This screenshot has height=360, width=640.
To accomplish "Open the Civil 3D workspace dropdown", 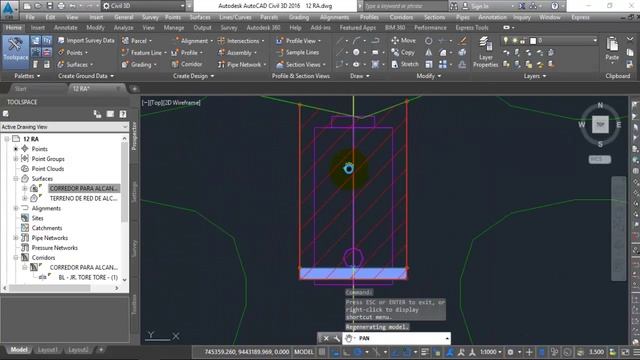I will [143, 6].
